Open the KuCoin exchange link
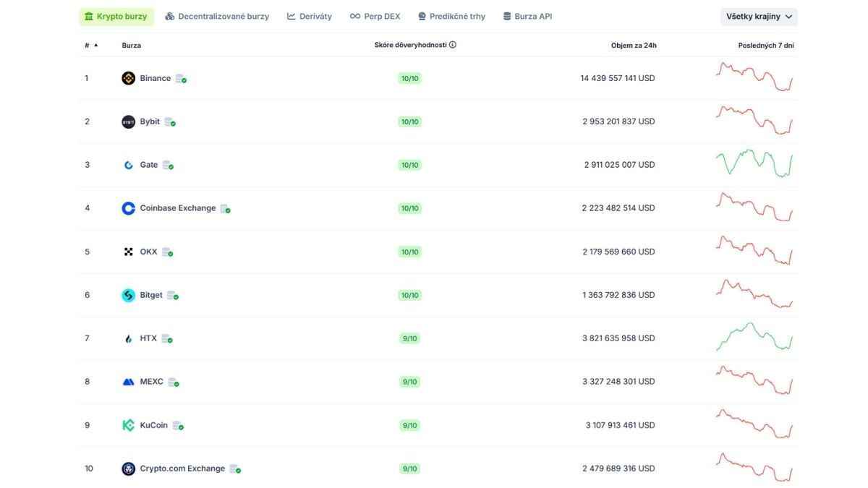The image size is (868, 488). 154,425
